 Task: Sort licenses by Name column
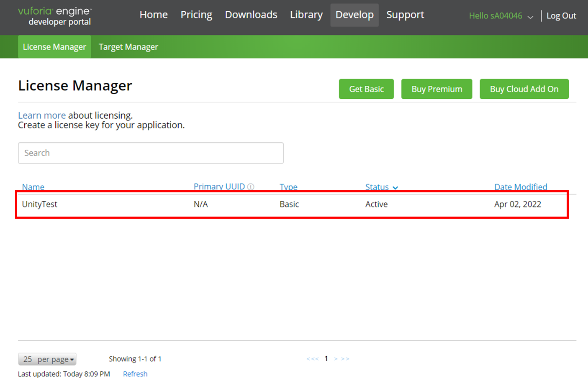coord(33,187)
